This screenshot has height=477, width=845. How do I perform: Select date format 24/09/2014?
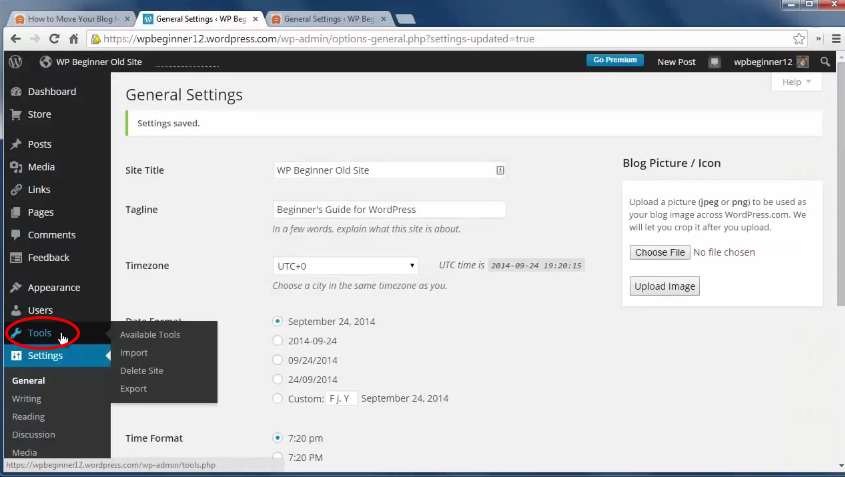278,379
